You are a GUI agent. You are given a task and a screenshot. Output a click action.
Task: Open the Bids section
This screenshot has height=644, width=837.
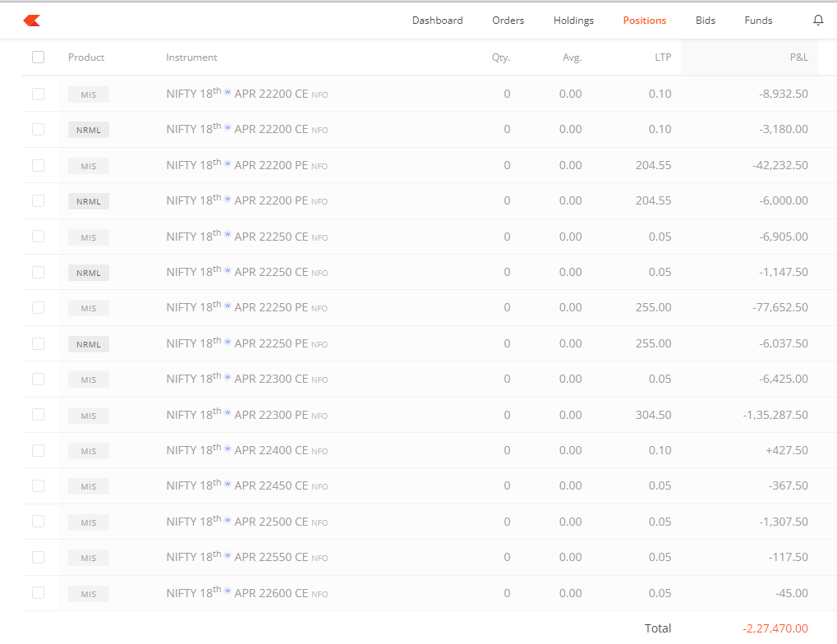[705, 20]
